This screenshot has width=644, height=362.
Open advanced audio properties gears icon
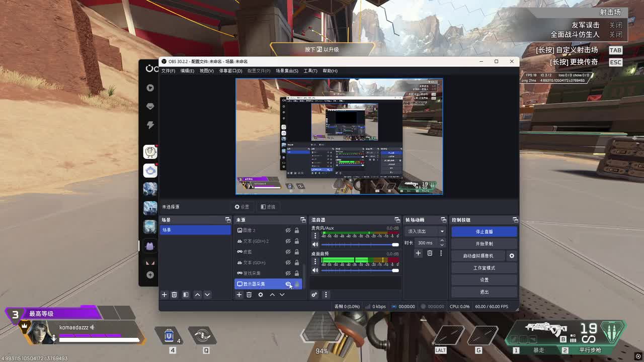point(314,295)
